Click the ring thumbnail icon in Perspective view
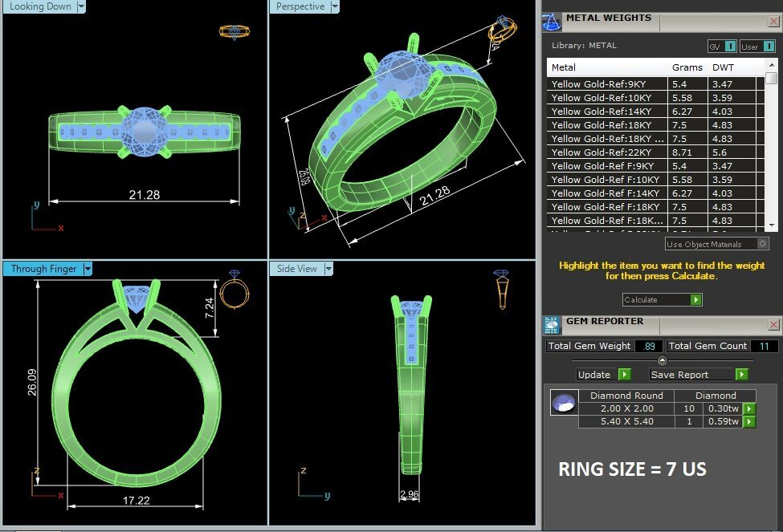This screenshot has width=783, height=532. [503, 30]
